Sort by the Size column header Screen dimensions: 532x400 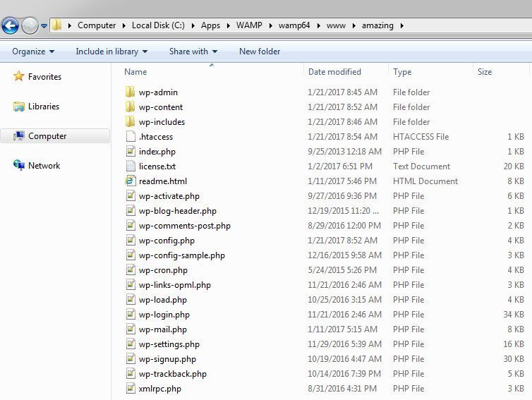(x=485, y=72)
